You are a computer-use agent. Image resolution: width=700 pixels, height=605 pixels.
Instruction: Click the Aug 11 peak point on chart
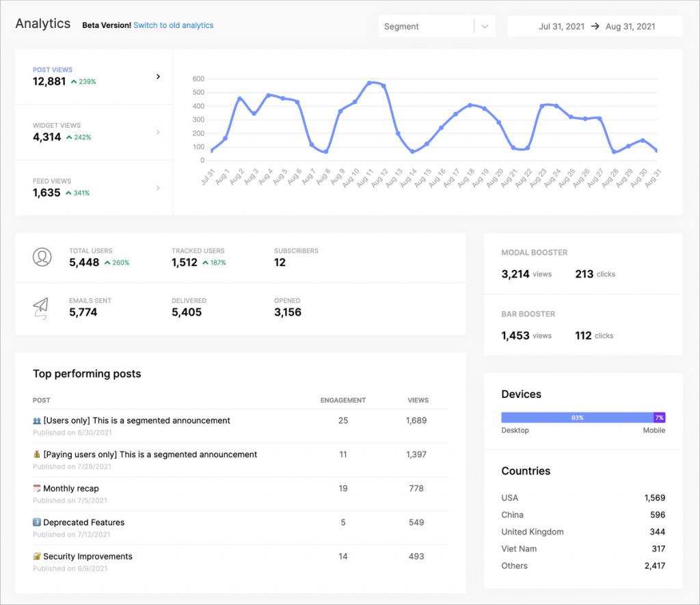(369, 83)
